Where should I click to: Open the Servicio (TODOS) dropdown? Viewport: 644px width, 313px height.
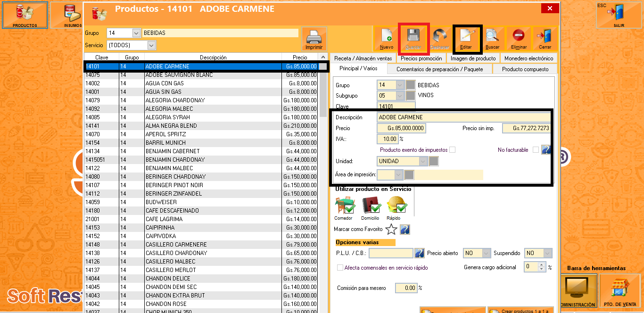[x=151, y=45]
